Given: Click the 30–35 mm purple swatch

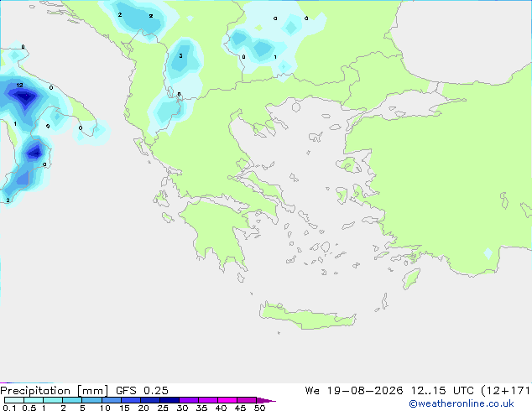Looking at the screenshot, I should (x=189, y=400).
